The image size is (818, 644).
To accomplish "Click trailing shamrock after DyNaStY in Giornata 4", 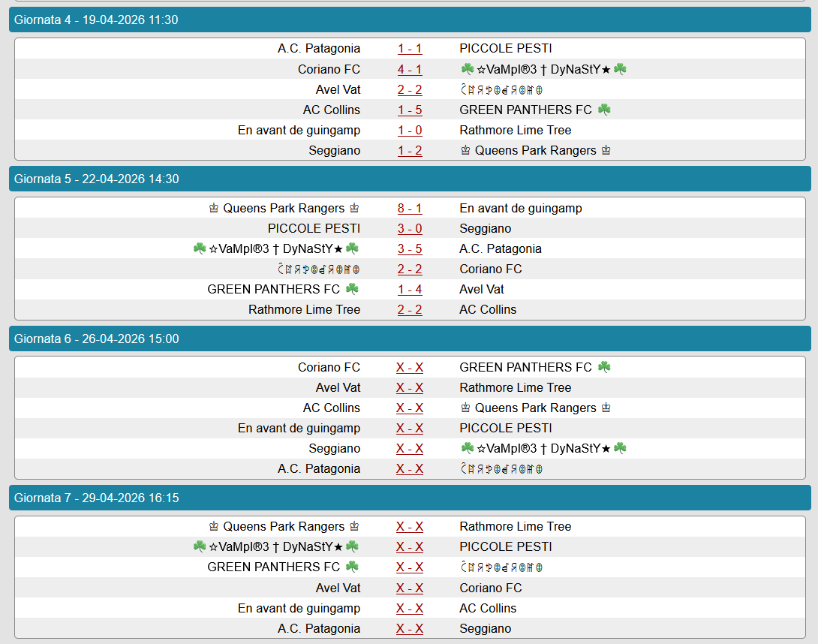I will pos(620,69).
